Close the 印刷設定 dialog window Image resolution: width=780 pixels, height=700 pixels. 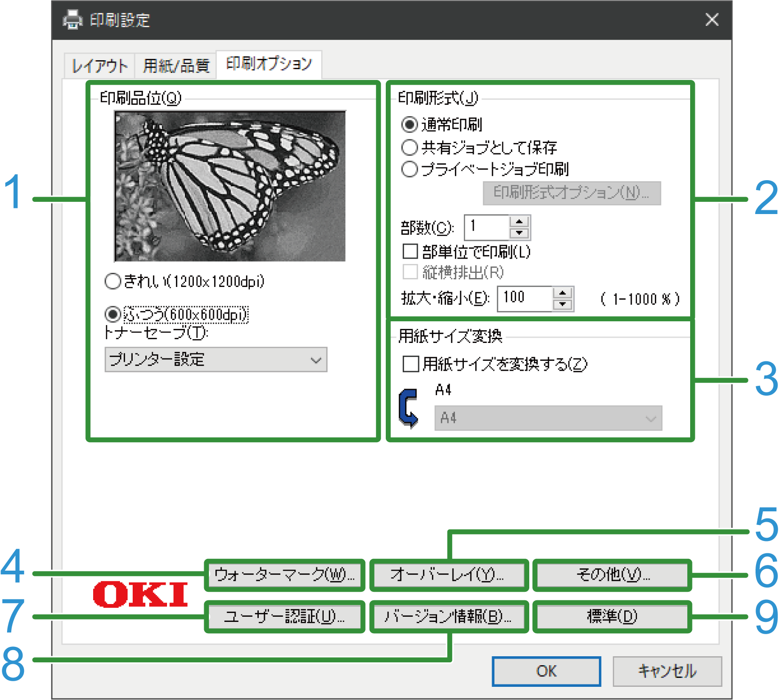click(712, 20)
